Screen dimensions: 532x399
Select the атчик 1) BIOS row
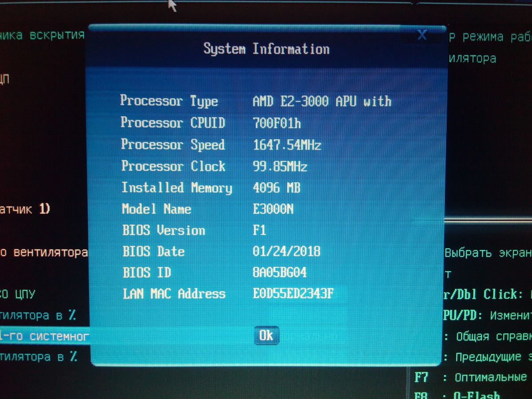pos(25,209)
